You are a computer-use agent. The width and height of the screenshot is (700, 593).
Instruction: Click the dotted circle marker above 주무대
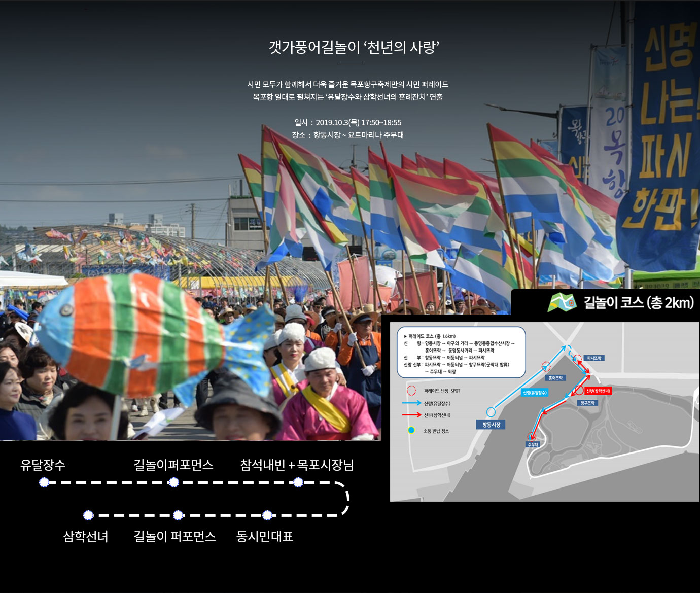coord(532,436)
